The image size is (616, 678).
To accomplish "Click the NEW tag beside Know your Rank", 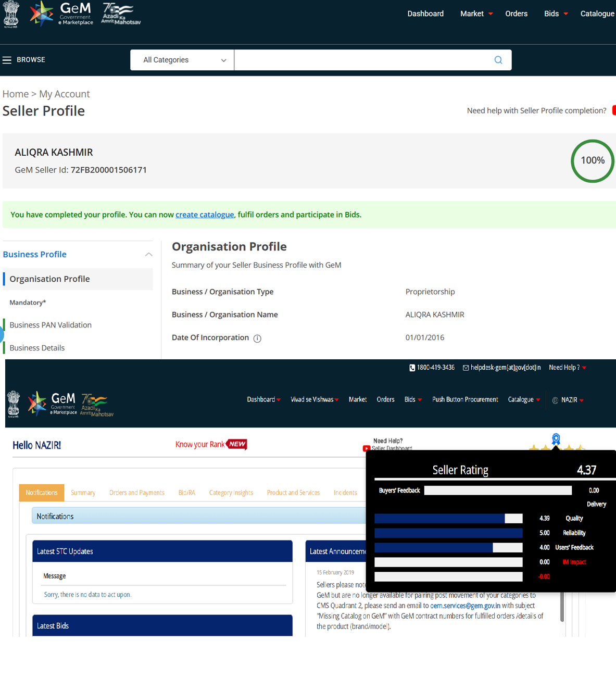I will coord(236,444).
